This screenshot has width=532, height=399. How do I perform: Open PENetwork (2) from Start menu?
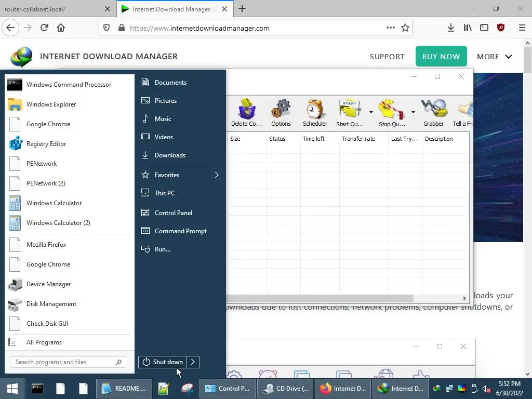point(69,183)
